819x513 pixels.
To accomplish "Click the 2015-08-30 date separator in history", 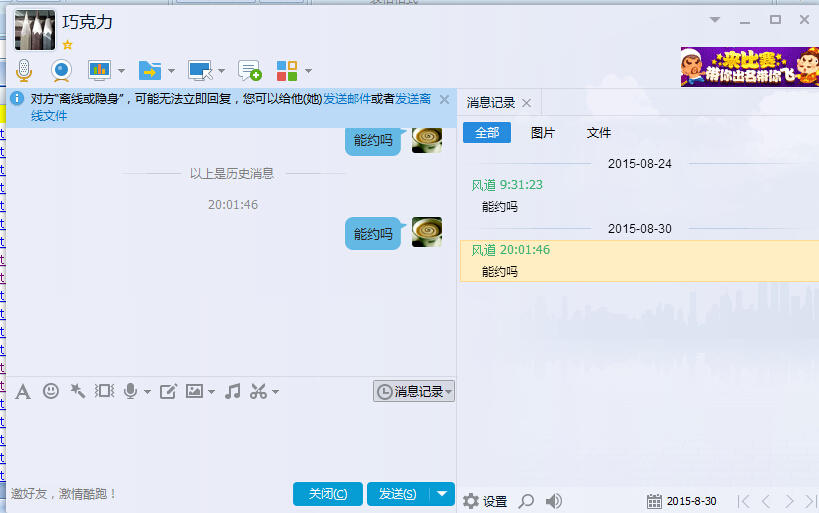I will [639, 228].
